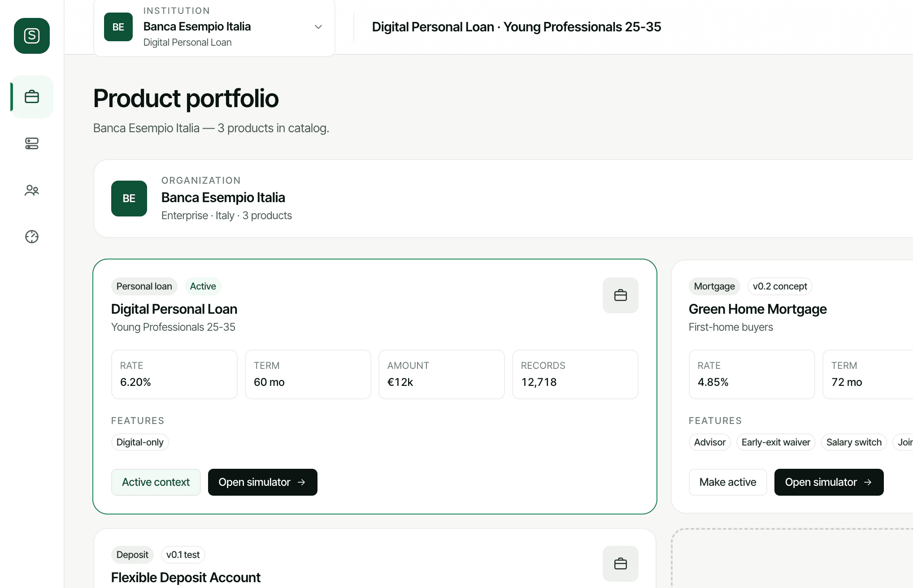Open simulator for Green Home Mortgage
913x588 pixels.
click(x=829, y=482)
